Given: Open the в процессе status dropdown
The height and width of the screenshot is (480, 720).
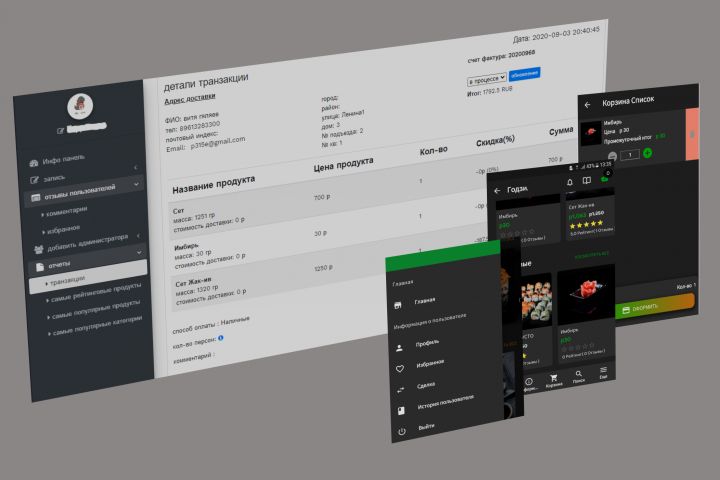Looking at the screenshot, I should point(487,79).
